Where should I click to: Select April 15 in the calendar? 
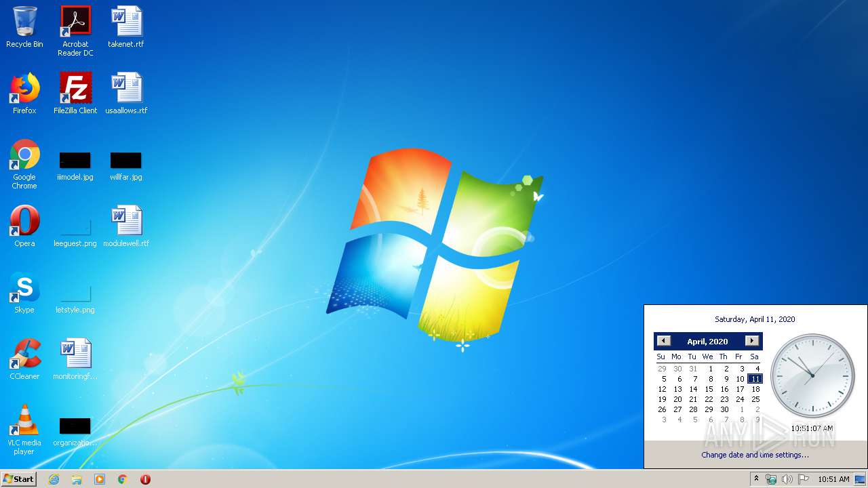[709, 389]
